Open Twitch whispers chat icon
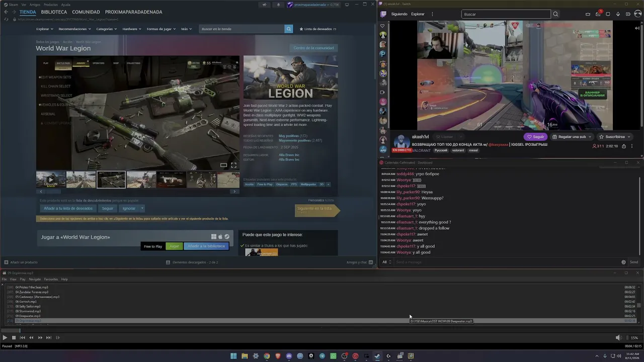 click(x=608, y=14)
